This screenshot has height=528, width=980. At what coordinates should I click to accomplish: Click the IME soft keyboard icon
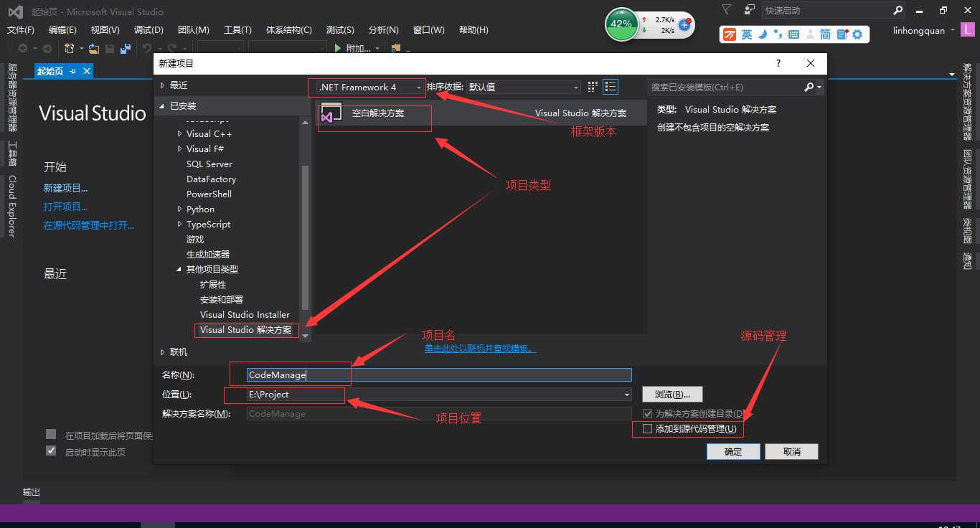793,34
